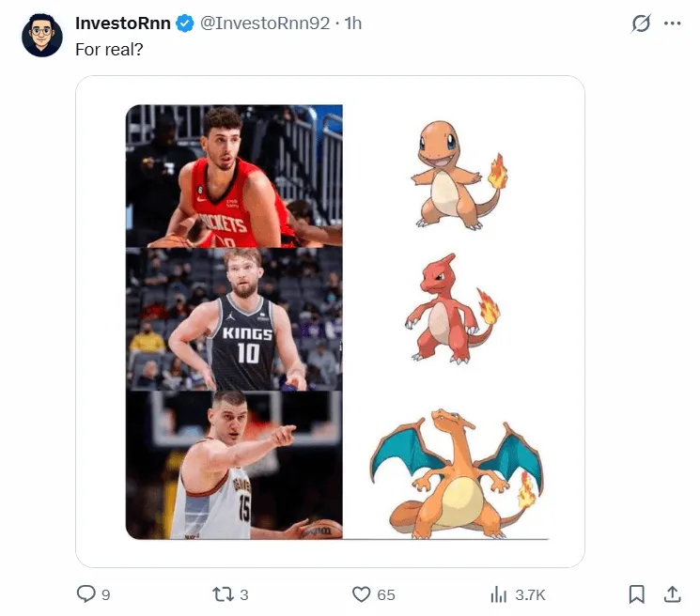Viewport: 700px width, 616px height.
Task: Click the Rockets jersey player photo
Action: pos(234,177)
